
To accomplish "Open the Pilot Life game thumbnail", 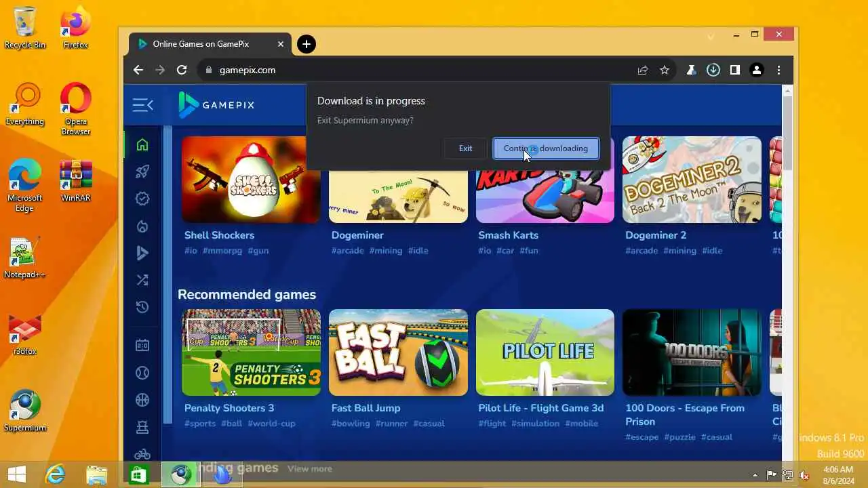I will pos(545,352).
